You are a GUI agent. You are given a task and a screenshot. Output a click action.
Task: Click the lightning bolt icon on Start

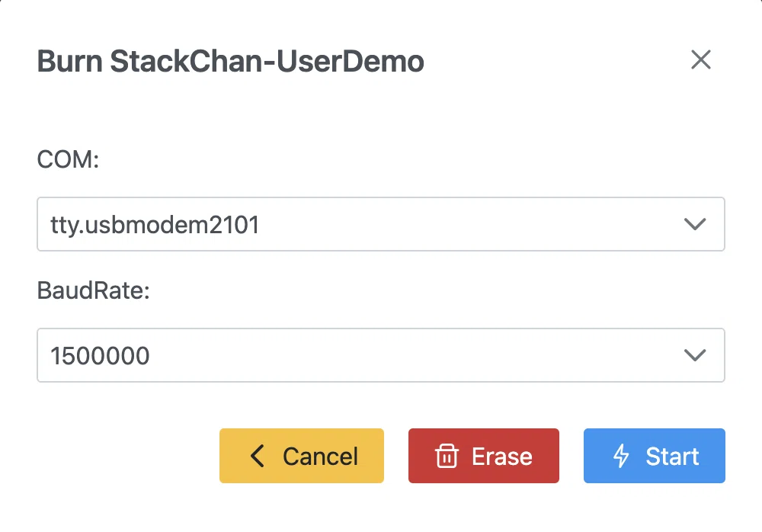tap(620, 456)
